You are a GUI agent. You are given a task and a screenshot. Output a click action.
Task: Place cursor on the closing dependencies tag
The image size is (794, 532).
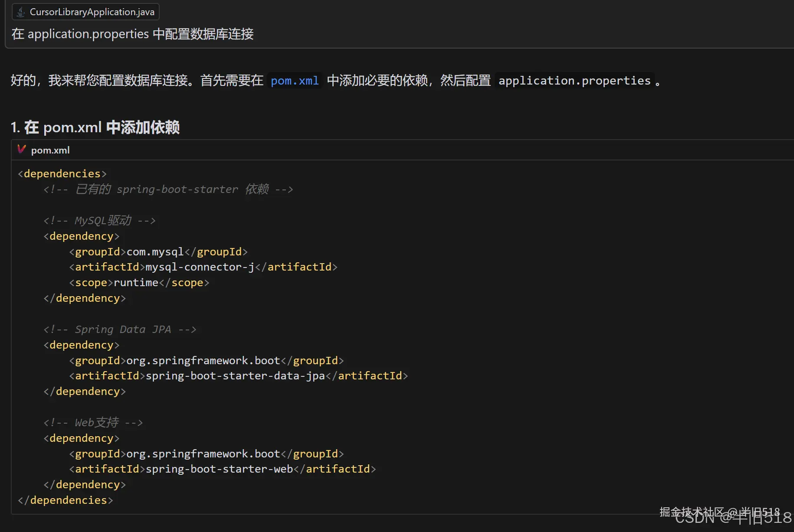65,500
